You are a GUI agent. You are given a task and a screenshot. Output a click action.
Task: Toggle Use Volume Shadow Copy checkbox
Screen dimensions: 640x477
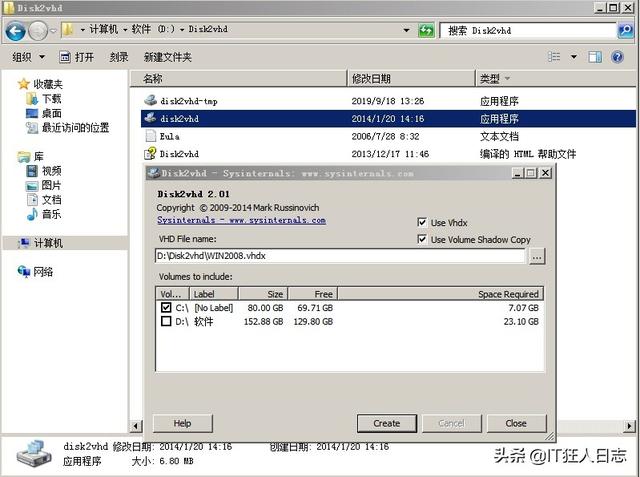pos(422,239)
